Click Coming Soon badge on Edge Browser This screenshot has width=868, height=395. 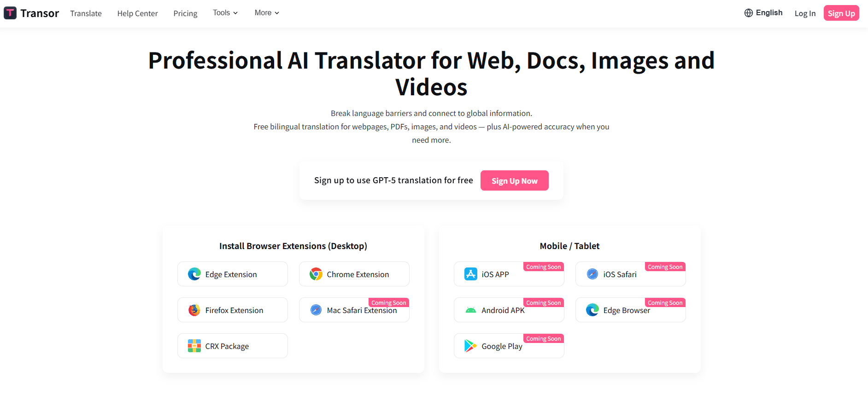(665, 302)
